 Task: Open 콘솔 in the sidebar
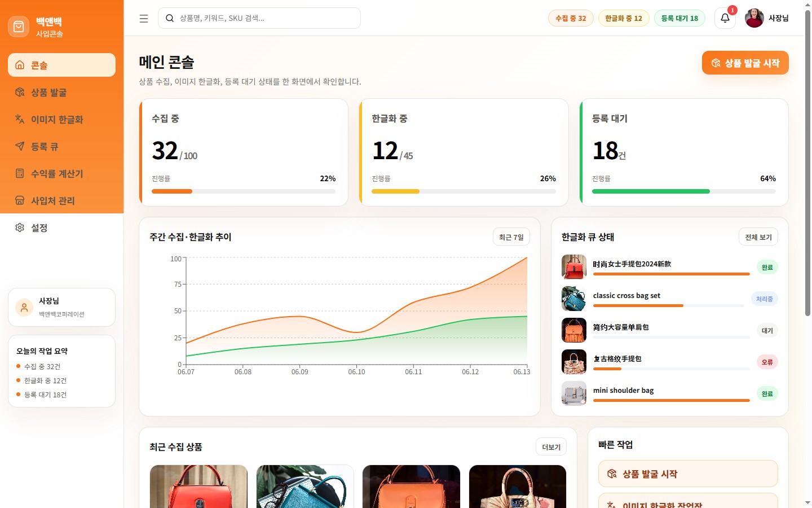[x=61, y=65]
